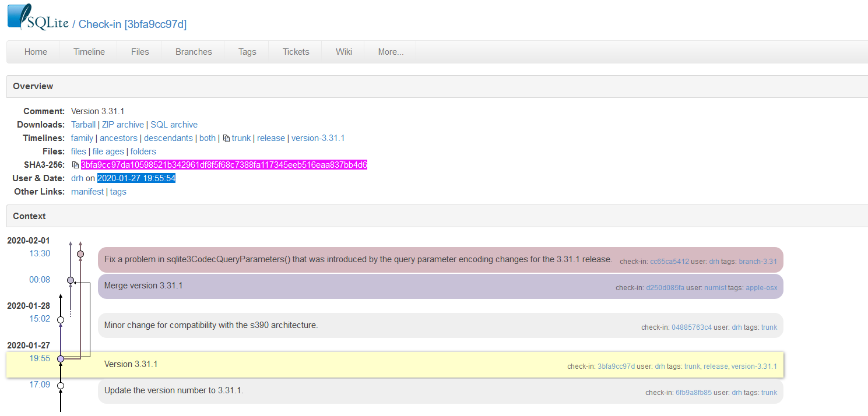Open the 'folders' link
Image resolution: width=868 pixels, height=416 pixels.
point(143,151)
